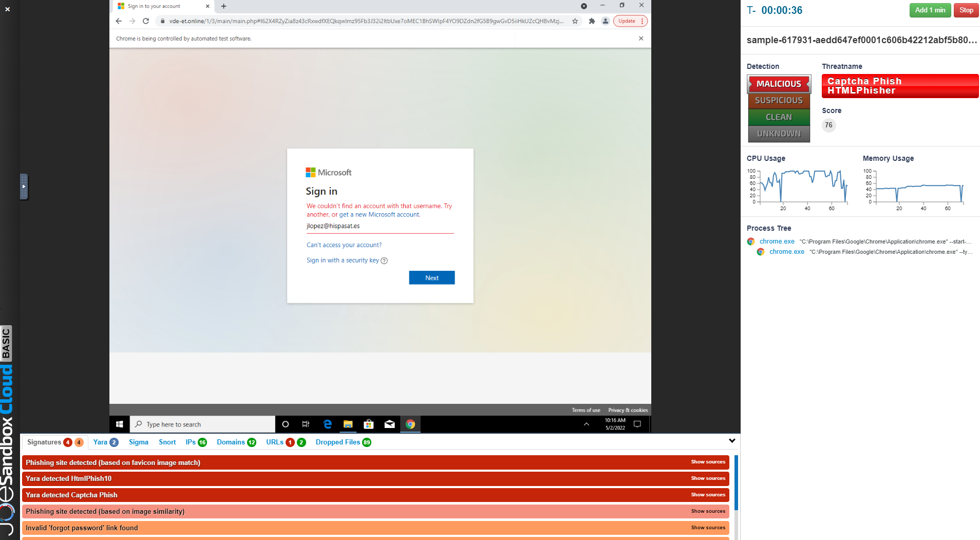Click the 'Add 1 min' button

[x=930, y=10]
